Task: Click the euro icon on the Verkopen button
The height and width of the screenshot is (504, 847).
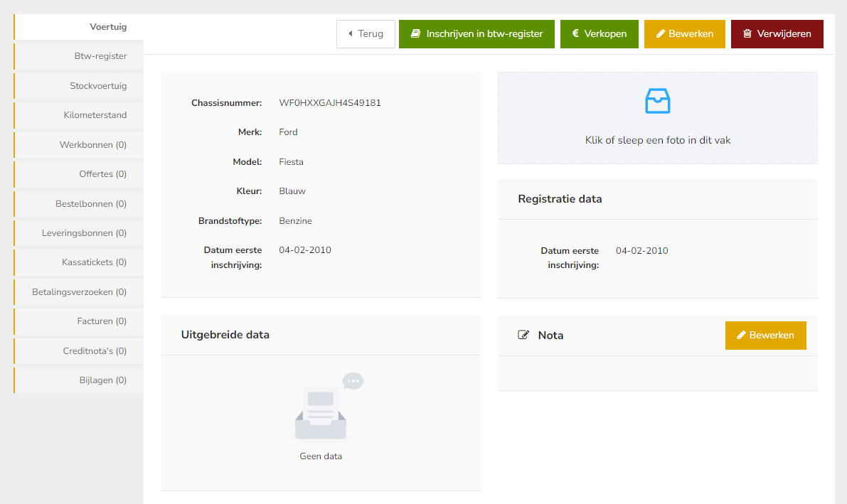Action: 575,33
